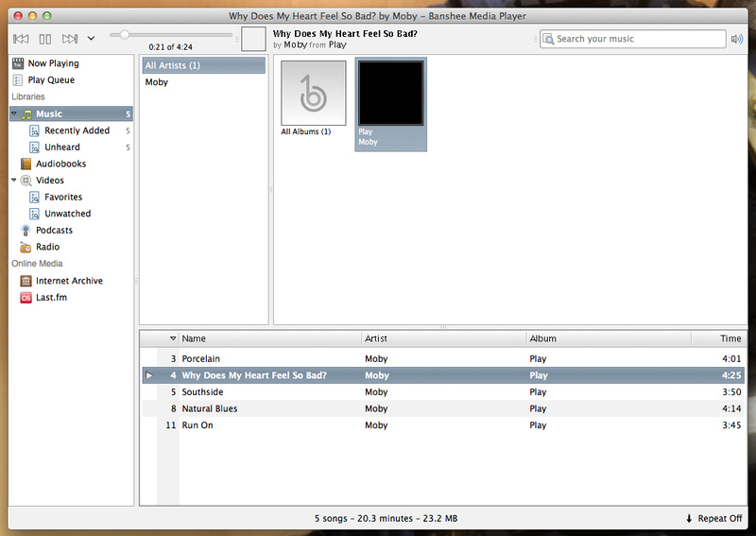Image resolution: width=756 pixels, height=536 pixels.
Task: Sort by the Artist column header
Action: pyautogui.click(x=443, y=338)
